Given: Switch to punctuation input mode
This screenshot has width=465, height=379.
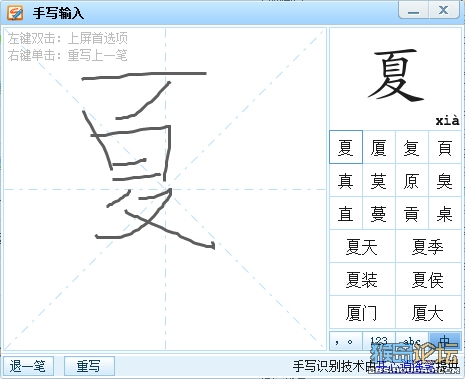Looking at the screenshot, I should pyautogui.click(x=346, y=341).
